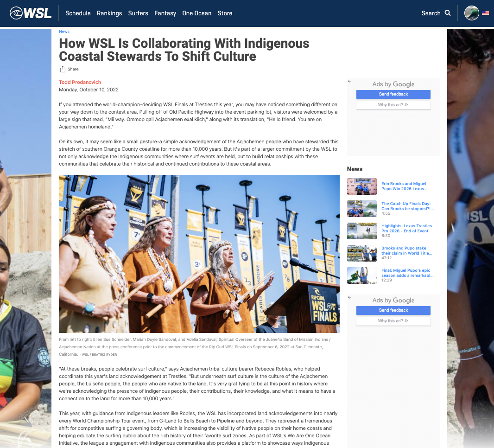Open author Todd Prodanovich's page
This screenshot has width=494, height=448.
tap(80, 82)
